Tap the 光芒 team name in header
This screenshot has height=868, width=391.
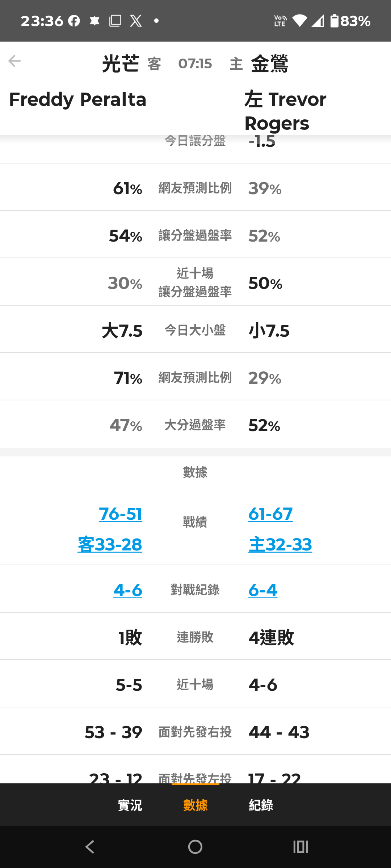[x=121, y=64]
